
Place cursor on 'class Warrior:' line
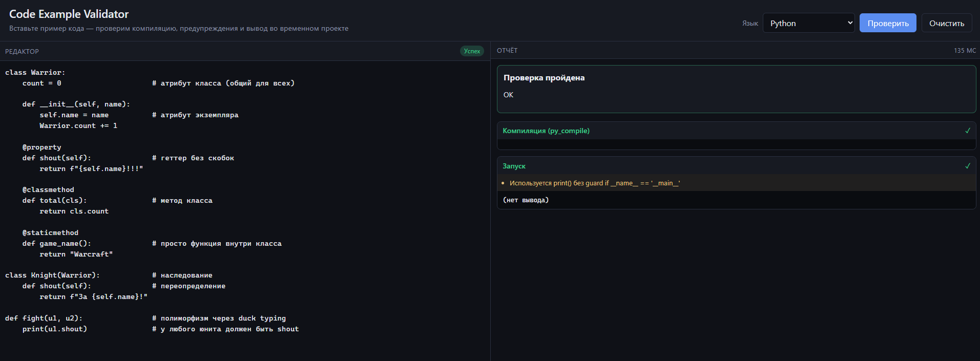[x=35, y=73]
